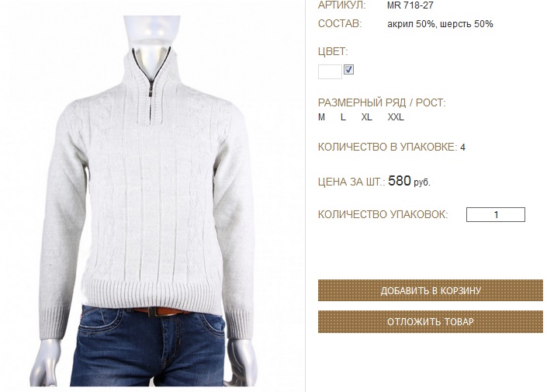Image resolution: width=547 pixels, height=392 pixels.
Task: Choose size M
Action: pos(321,117)
